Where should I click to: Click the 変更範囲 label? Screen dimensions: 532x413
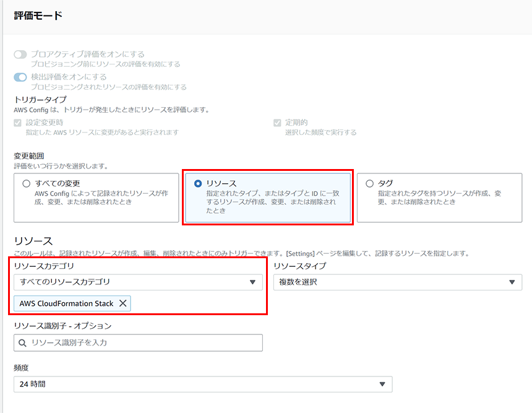(29, 156)
